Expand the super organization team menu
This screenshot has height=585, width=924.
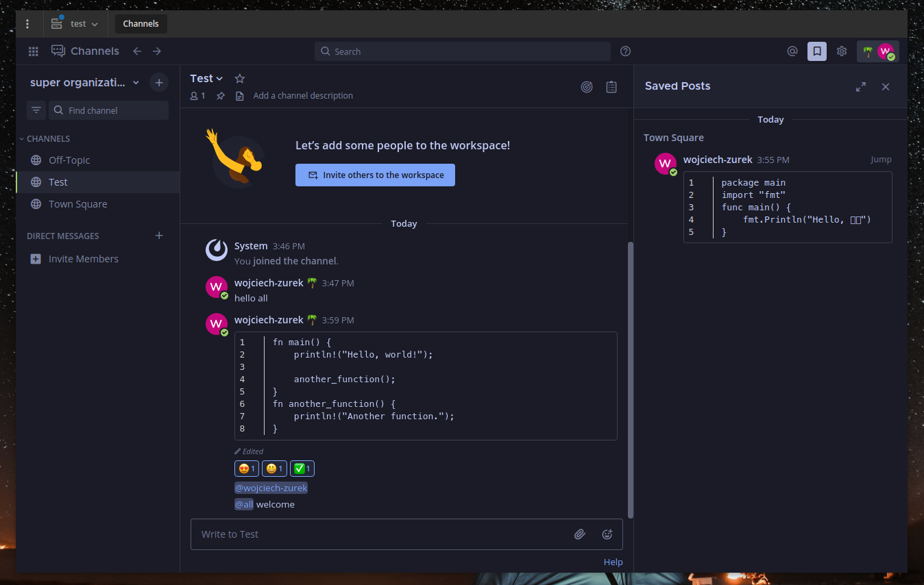pyautogui.click(x=85, y=83)
